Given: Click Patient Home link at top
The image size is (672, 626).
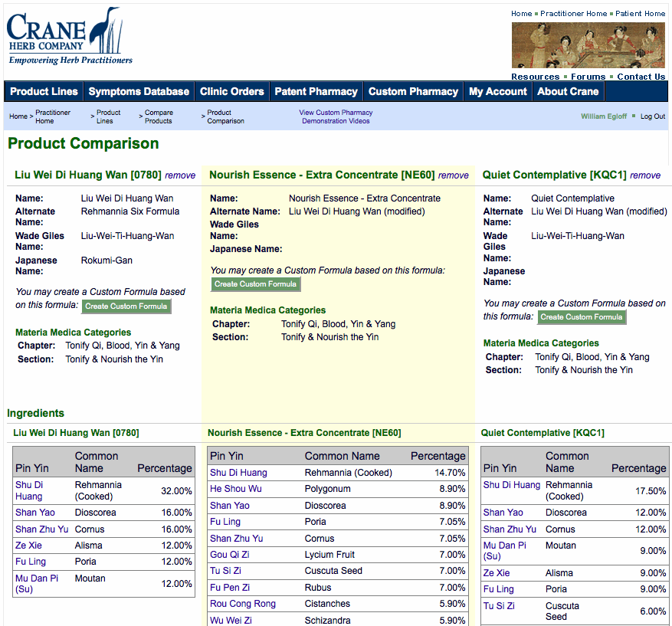Looking at the screenshot, I should pos(640,14).
